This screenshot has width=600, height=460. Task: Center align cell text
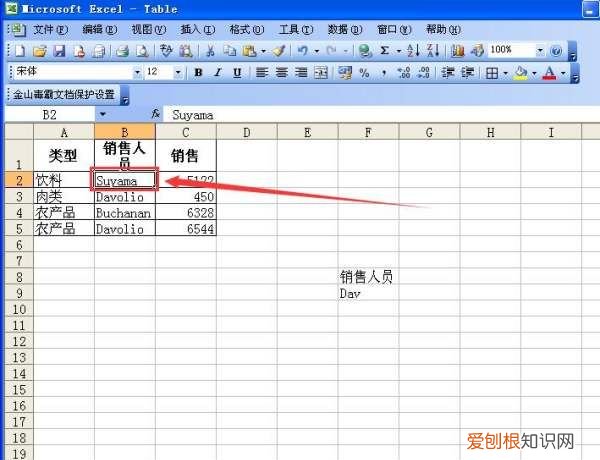tap(282, 72)
